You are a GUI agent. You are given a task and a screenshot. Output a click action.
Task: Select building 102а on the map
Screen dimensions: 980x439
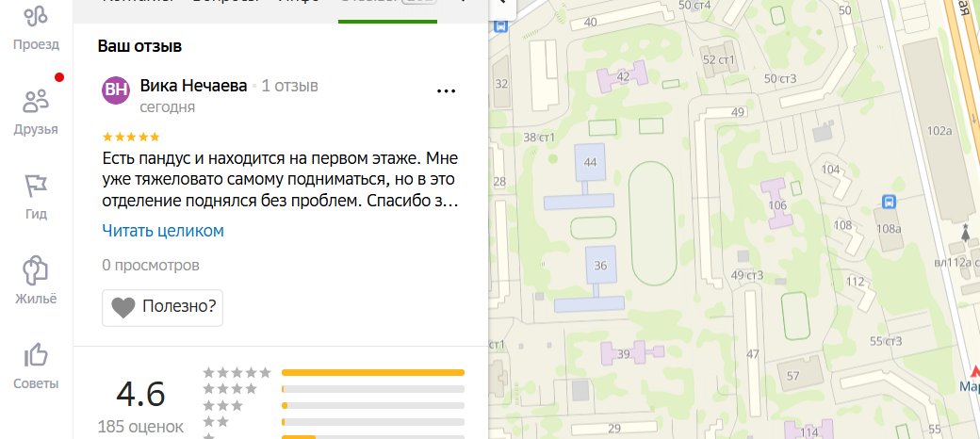[939, 131]
